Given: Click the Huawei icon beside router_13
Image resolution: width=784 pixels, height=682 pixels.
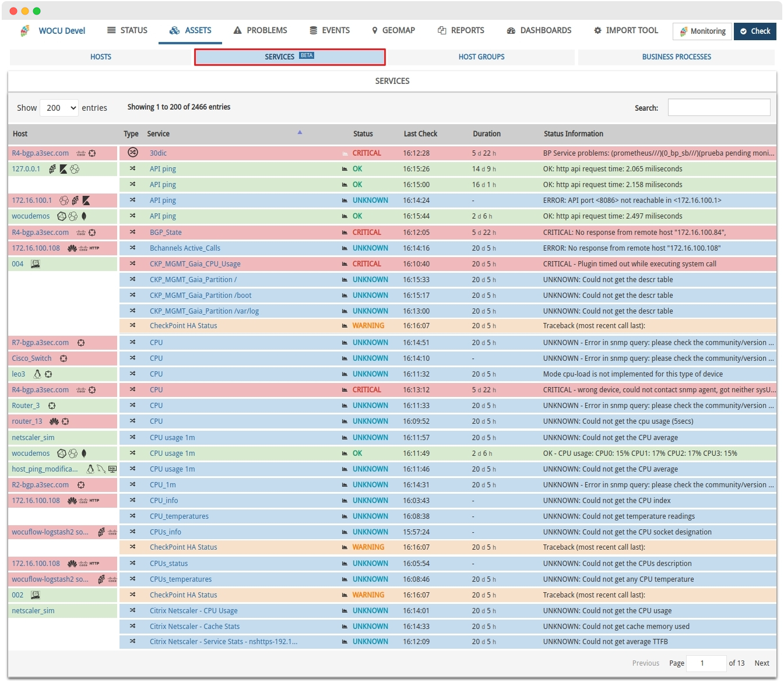Looking at the screenshot, I should click(54, 421).
